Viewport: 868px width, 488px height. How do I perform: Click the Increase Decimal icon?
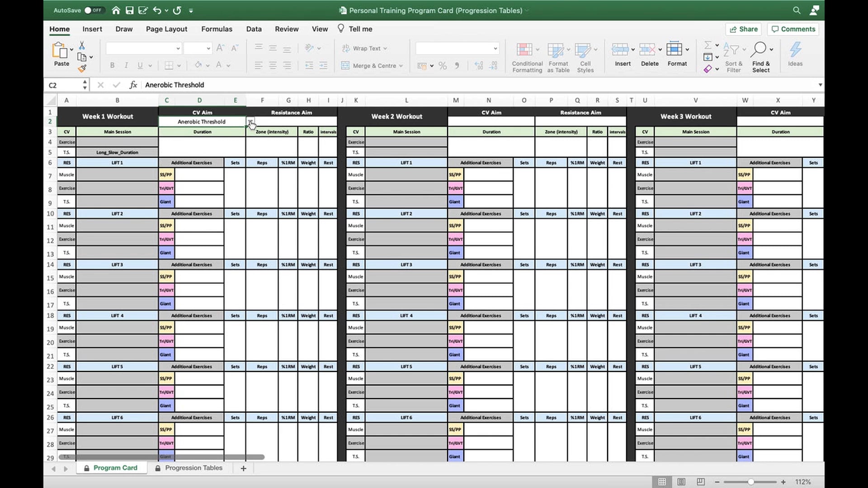(479, 66)
